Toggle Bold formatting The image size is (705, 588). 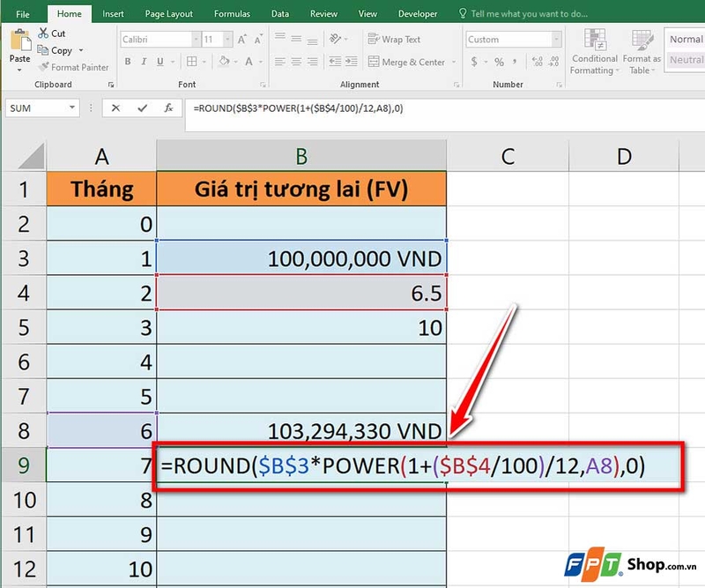pos(128,60)
